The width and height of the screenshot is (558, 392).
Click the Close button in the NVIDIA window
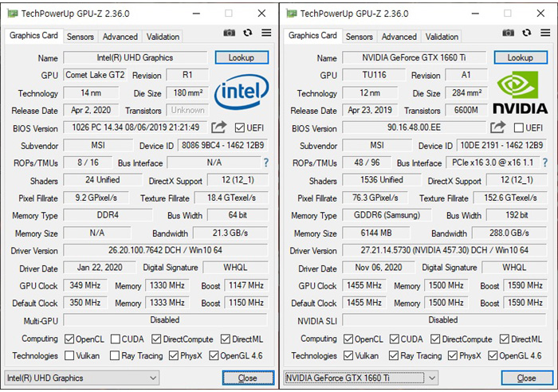click(x=527, y=378)
